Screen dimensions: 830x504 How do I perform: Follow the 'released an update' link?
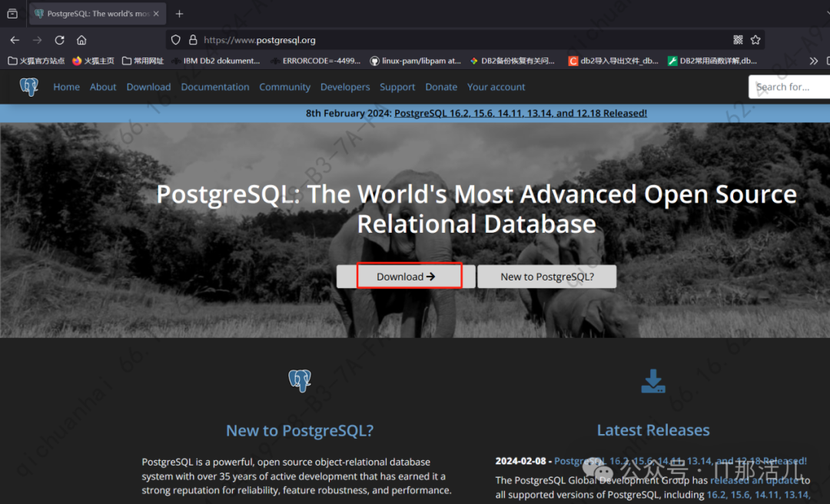tap(755, 481)
